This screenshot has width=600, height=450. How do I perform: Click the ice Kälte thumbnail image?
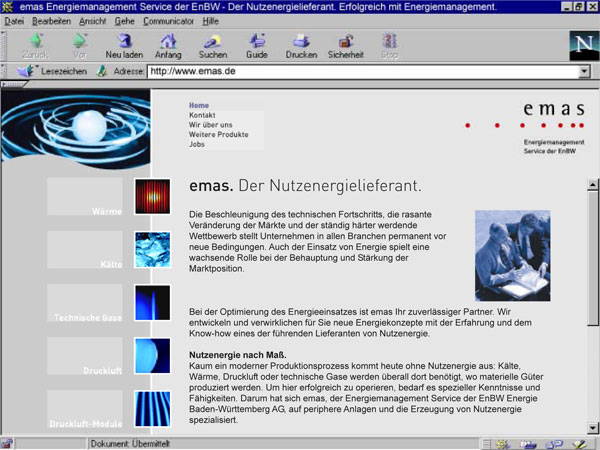(152, 250)
